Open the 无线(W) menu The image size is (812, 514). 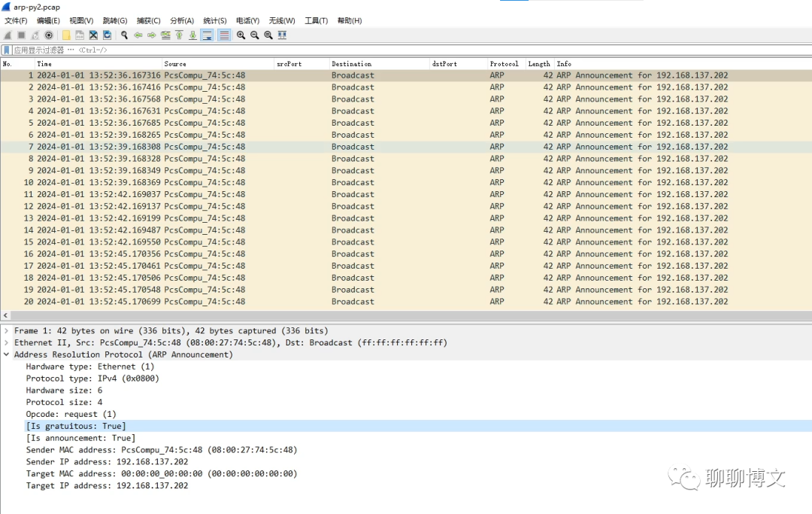tap(282, 21)
